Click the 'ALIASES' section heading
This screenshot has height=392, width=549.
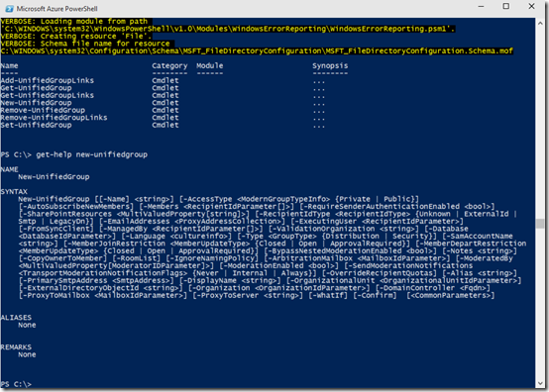tap(16, 318)
